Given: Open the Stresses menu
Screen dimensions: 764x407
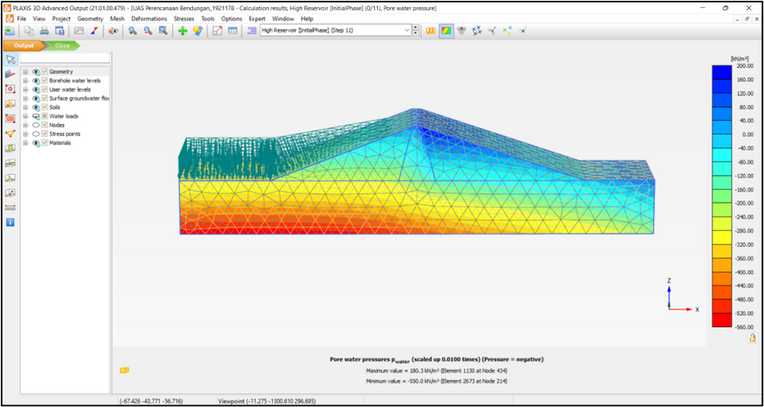Looking at the screenshot, I should tap(184, 19).
